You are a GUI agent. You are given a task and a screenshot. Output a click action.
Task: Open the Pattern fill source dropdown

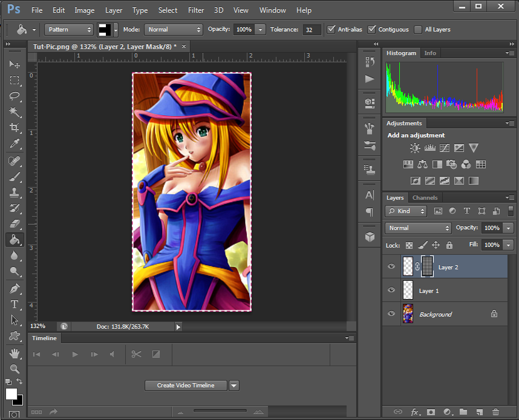click(x=69, y=30)
